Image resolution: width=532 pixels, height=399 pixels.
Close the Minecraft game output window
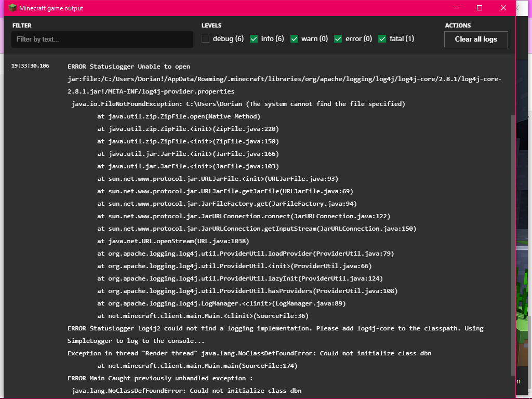click(x=503, y=8)
